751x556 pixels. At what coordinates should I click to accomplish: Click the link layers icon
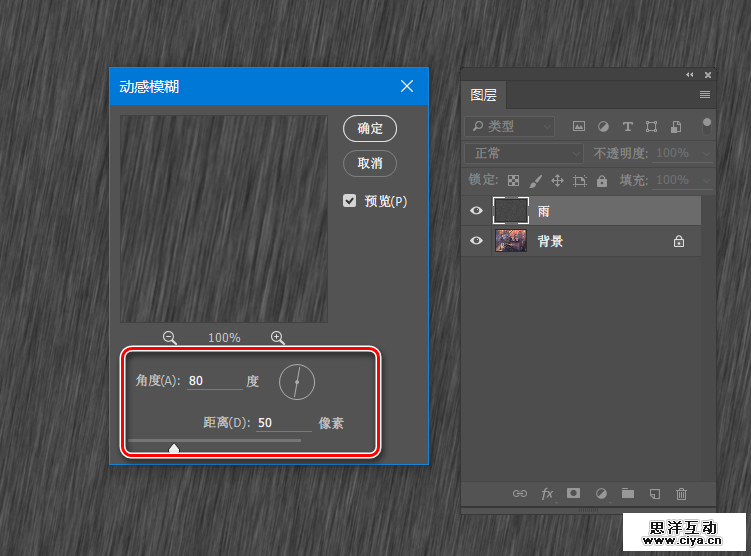coord(520,494)
